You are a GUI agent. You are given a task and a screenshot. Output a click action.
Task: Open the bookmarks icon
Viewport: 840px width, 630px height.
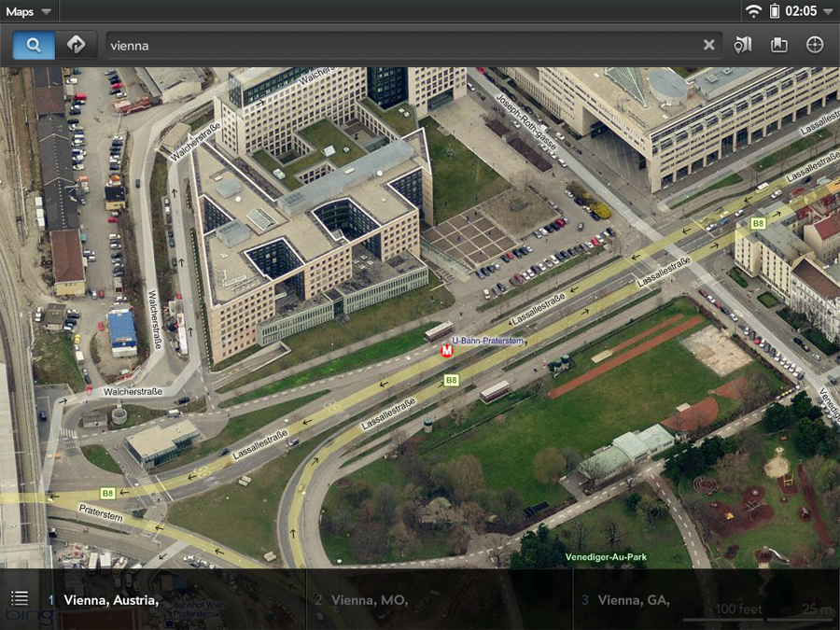tap(778, 45)
